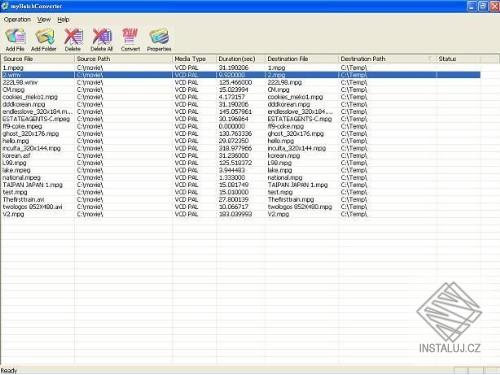Select the test.mpg source file
500x375 pixels.
click(15, 192)
